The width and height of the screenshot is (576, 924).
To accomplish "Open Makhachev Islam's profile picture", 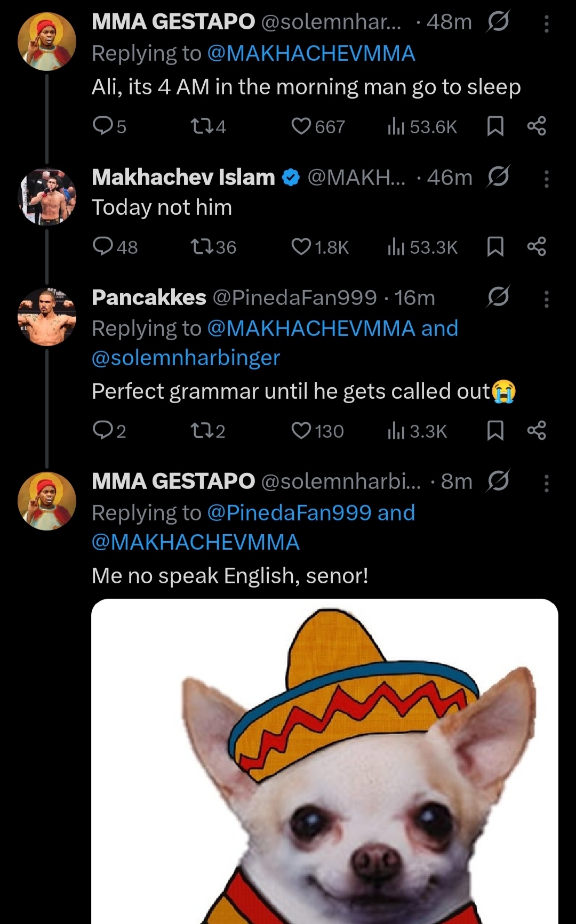I will [47, 196].
